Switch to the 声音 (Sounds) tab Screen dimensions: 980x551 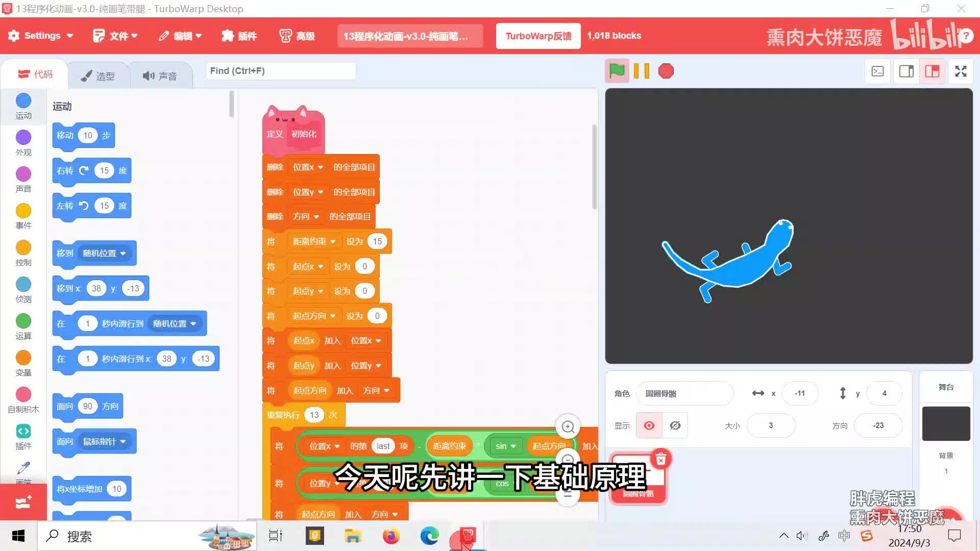coord(160,76)
